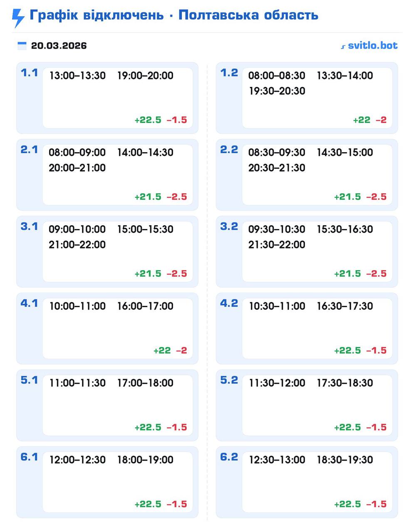414x532 pixels.
Task: Click the title "Графік відключень · Полтавська область"
Action: (174, 15)
